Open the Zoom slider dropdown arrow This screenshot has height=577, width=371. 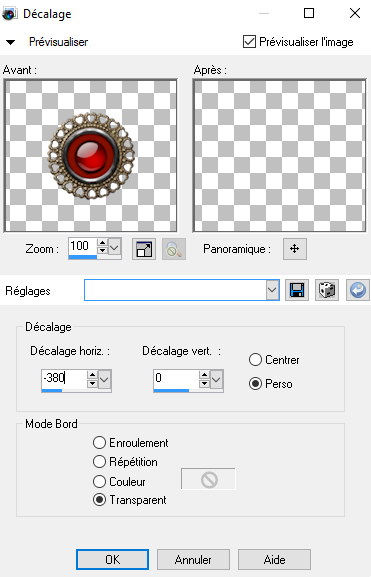point(114,247)
